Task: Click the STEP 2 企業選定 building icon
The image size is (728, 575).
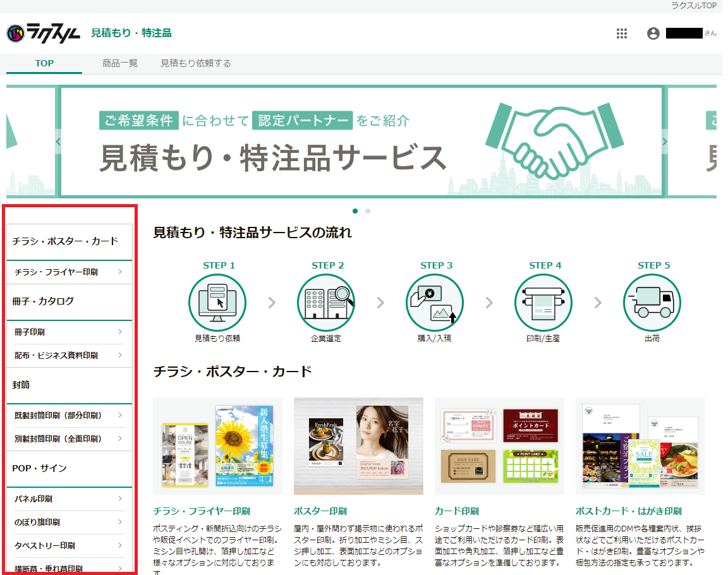Action: coord(326,303)
